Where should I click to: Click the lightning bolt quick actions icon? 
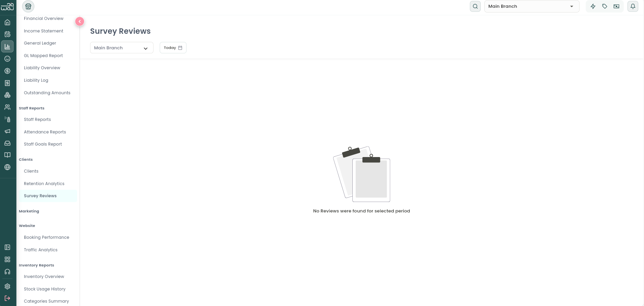coord(593,6)
